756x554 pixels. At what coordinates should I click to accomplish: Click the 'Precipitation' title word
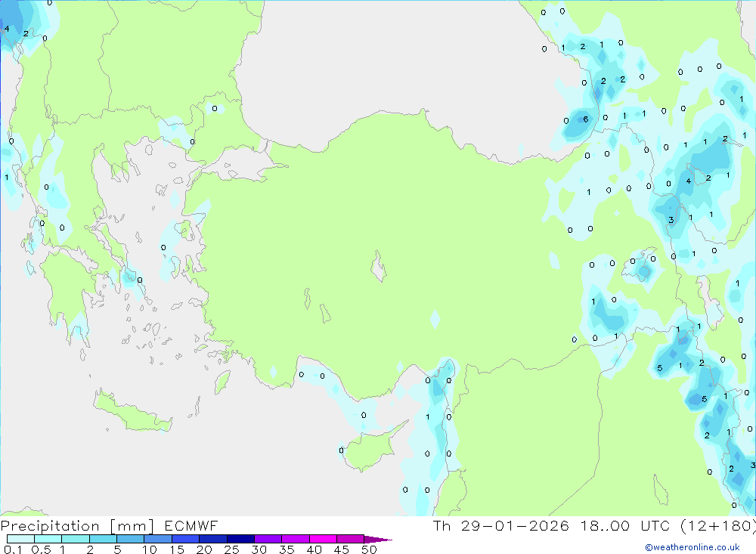point(50,525)
